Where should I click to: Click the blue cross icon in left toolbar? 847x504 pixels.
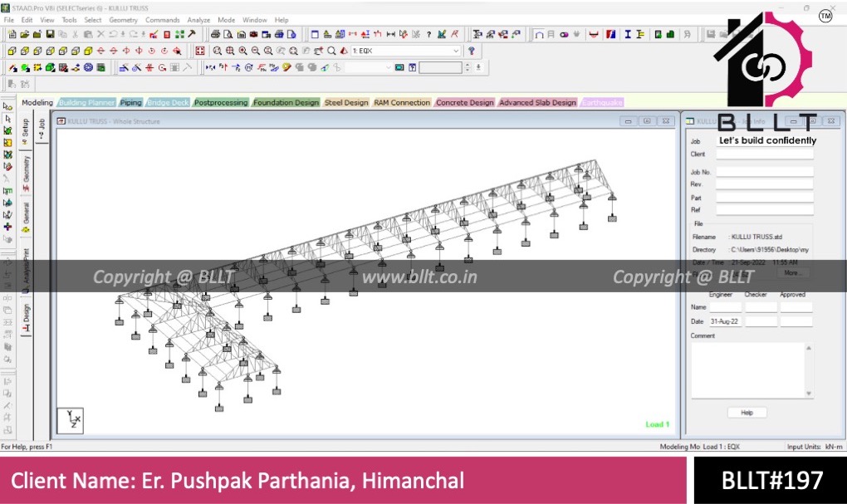(7, 227)
